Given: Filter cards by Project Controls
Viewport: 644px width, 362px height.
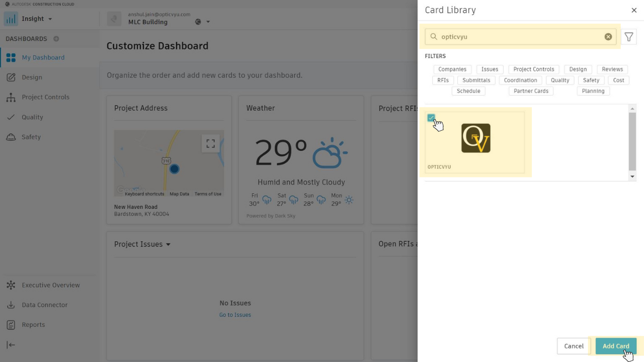Looking at the screenshot, I should pyautogui.click(x=533, y=69).
